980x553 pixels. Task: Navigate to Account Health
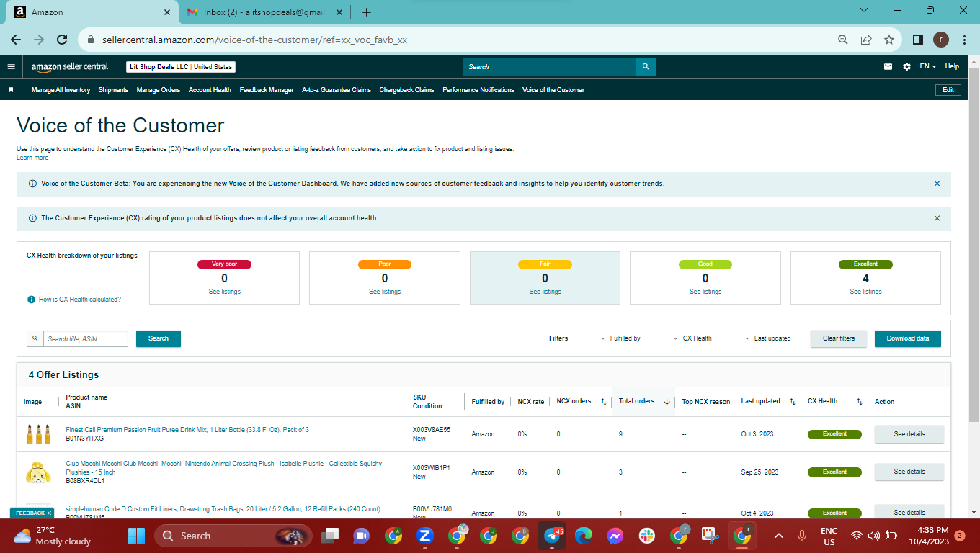pyautogui.click(x=210, y=90)
